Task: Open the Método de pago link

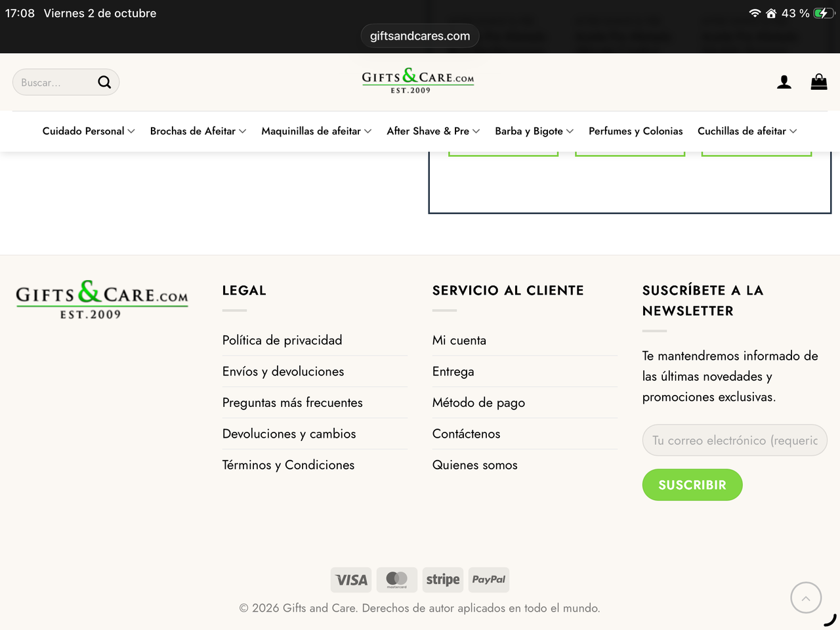Action: coord(478,403)
